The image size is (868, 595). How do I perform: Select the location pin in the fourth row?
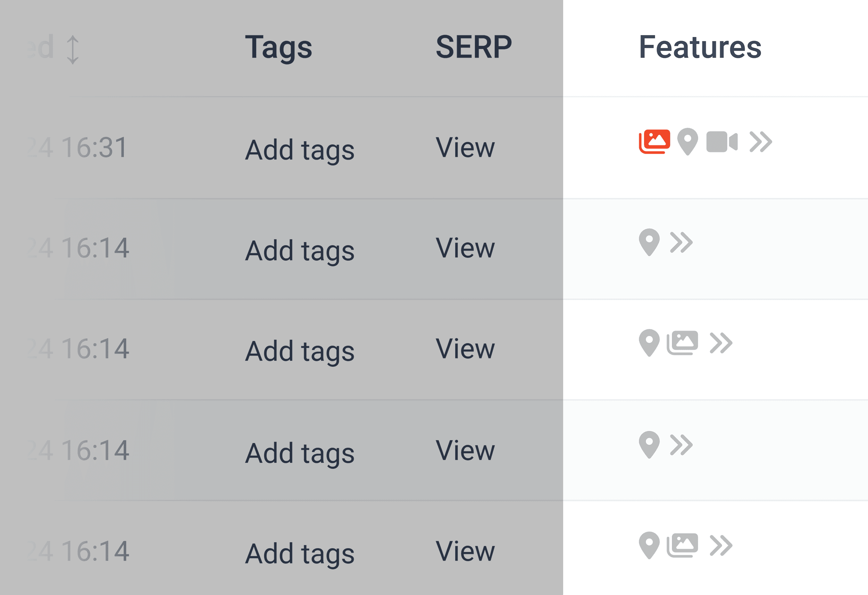(x=649, y=444)
